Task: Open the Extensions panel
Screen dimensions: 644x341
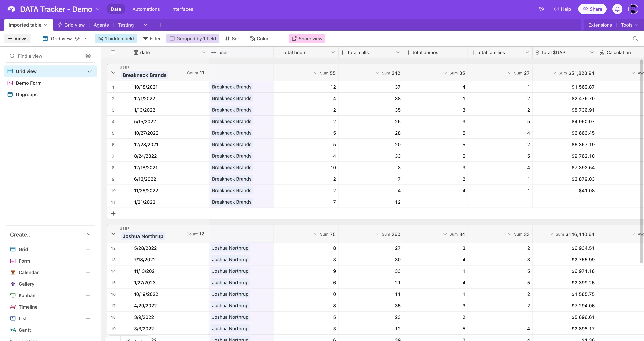Action: (x=600, y=25)
